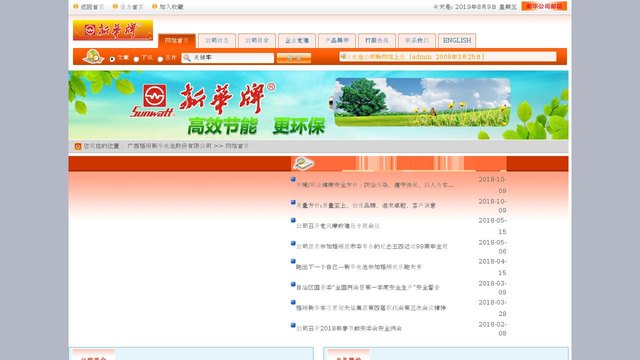Open the 打假热线 navigation tab

coord(377,40)
